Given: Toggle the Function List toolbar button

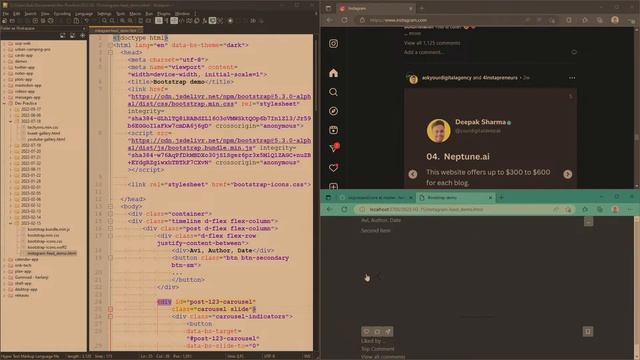Looking at the screenshot, I should point(204,21).
